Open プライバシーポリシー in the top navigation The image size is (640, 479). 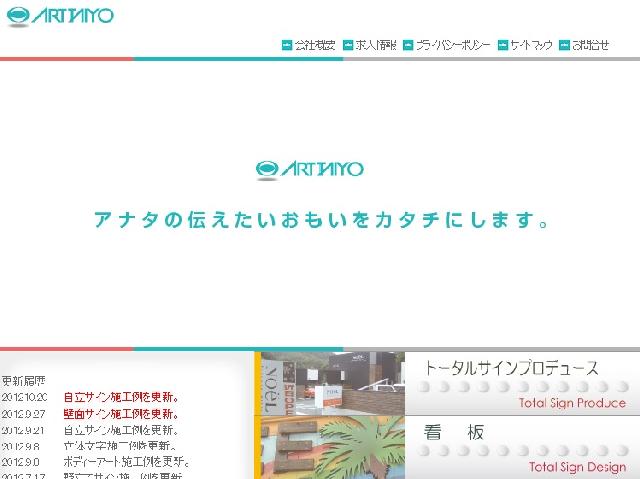pos(453,45)
